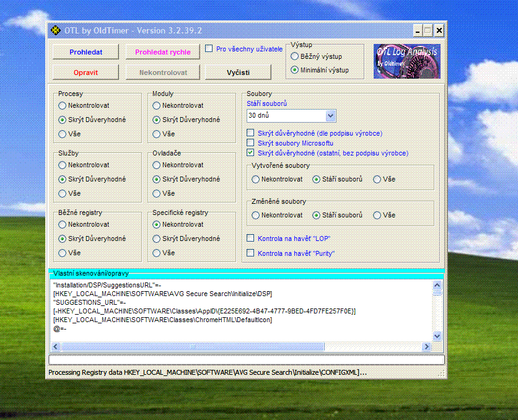Click the greyed Nekontrolovat top button
This screenshot has height=420, width=518.
[162, 72]
